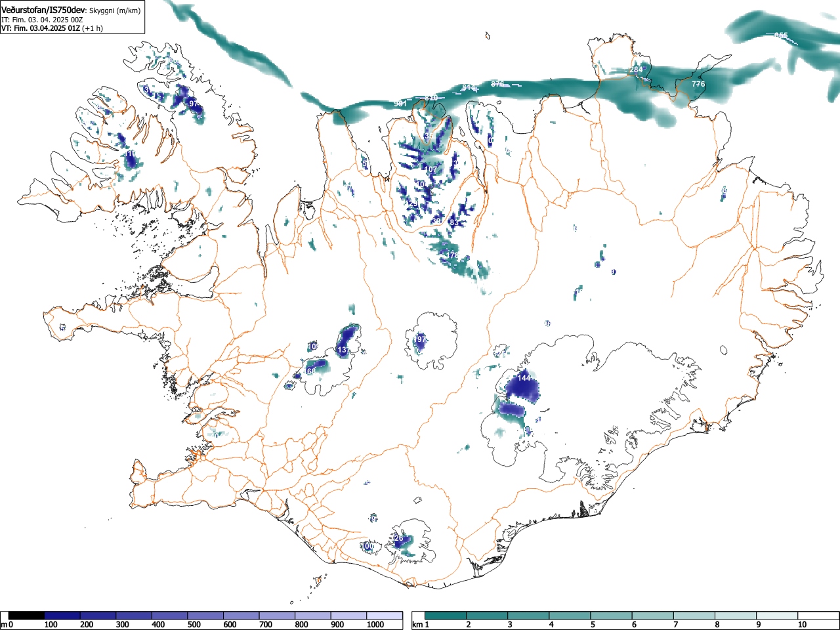The width and height of the screenshot is (840, 630).
Task: Click the '107' visibility value on the map
Action: click(430, 169)
